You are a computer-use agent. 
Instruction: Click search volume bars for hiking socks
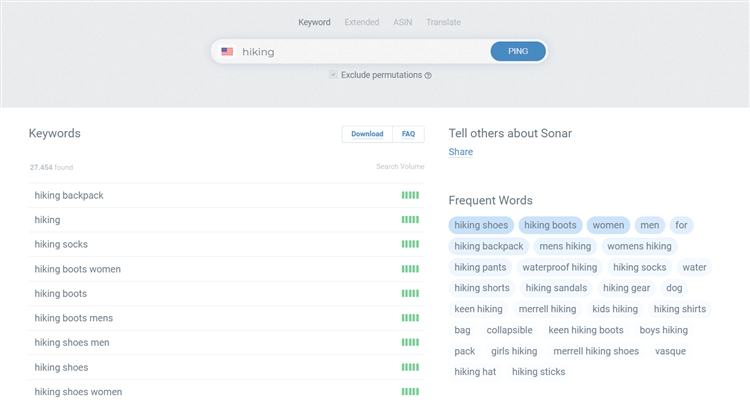[410, 244]
